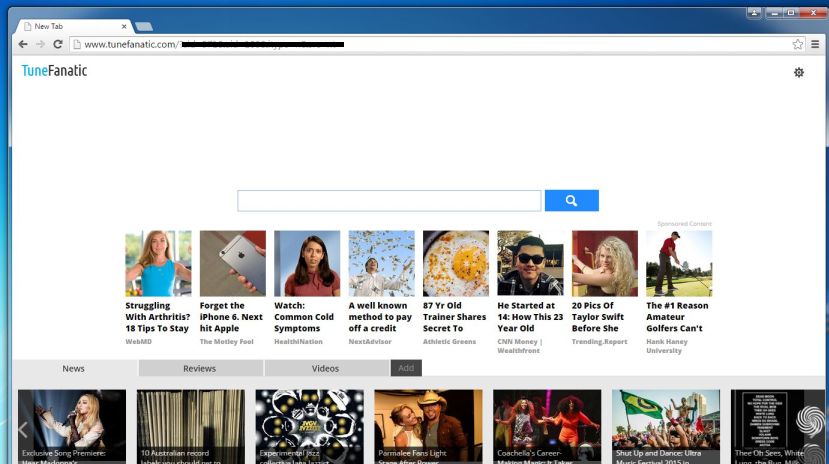Click the blue magnifier search button
Screen dimensions: 829x464
572,201
